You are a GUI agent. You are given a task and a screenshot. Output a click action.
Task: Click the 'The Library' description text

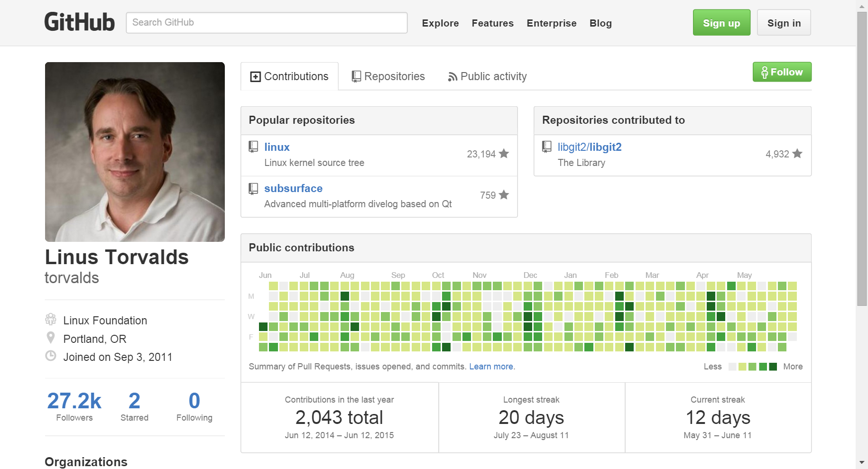[x=581, y=163]
